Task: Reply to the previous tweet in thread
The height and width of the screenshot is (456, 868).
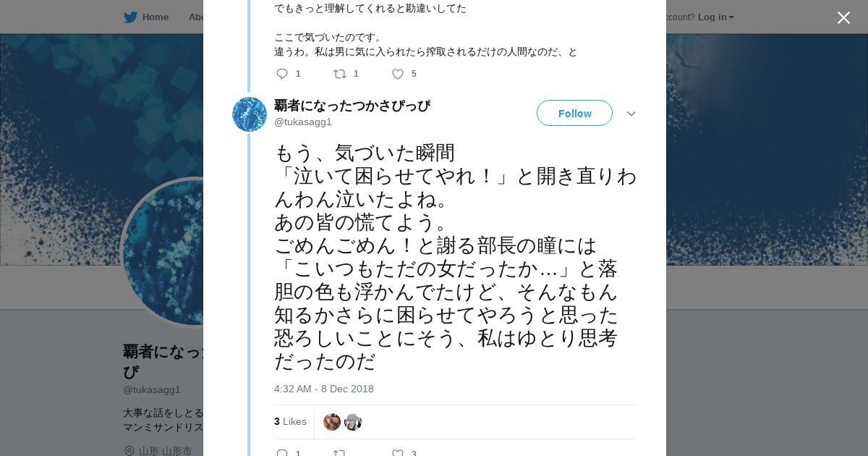Action: [282, 74]
